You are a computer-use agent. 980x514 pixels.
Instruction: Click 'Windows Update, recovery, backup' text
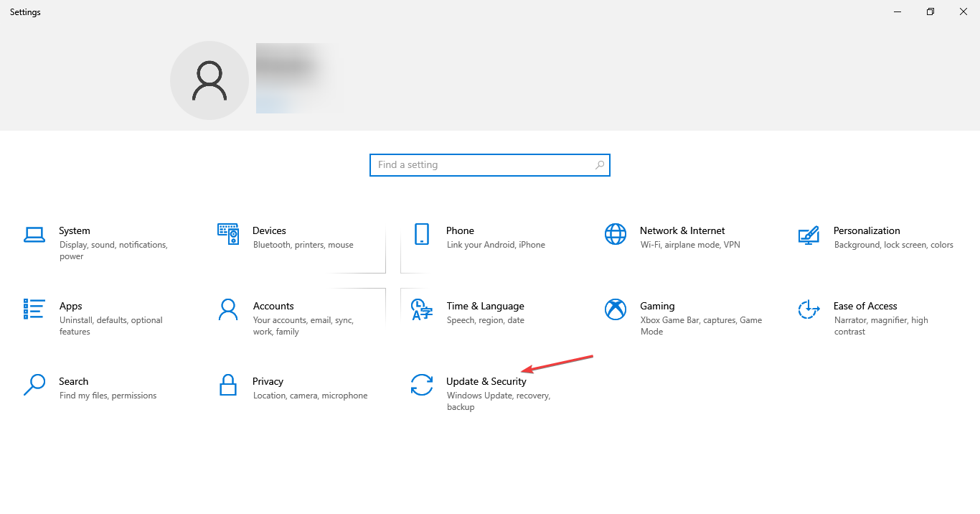coord(499,401)
